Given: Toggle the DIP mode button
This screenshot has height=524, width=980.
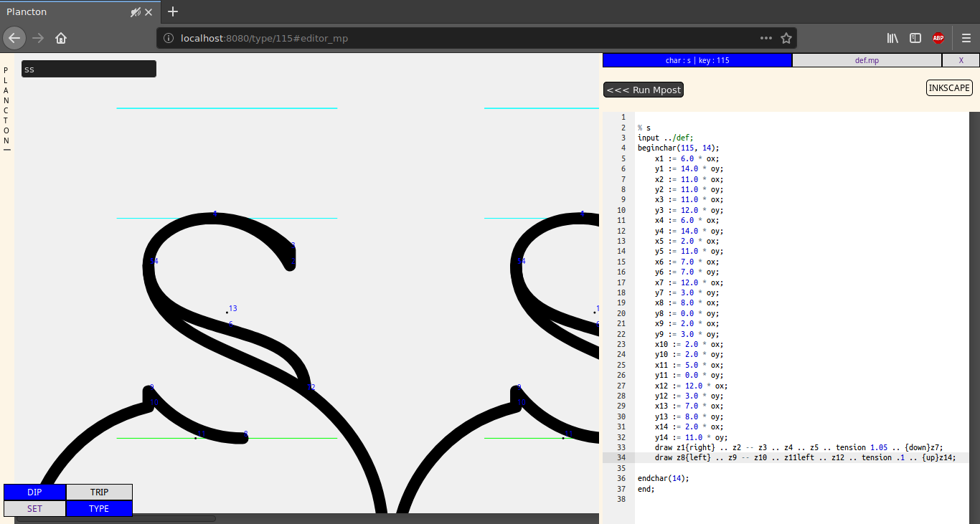Looking at the screenshot, I should click(x=34, y=492).
